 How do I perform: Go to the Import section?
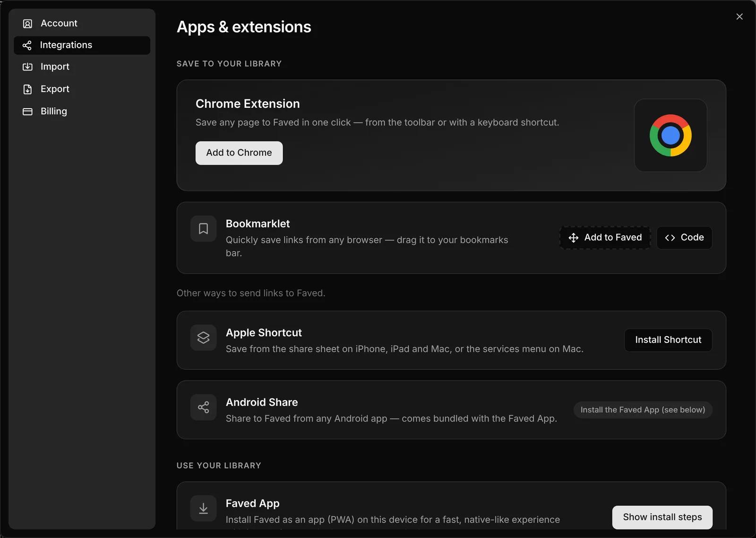point(82,67)
